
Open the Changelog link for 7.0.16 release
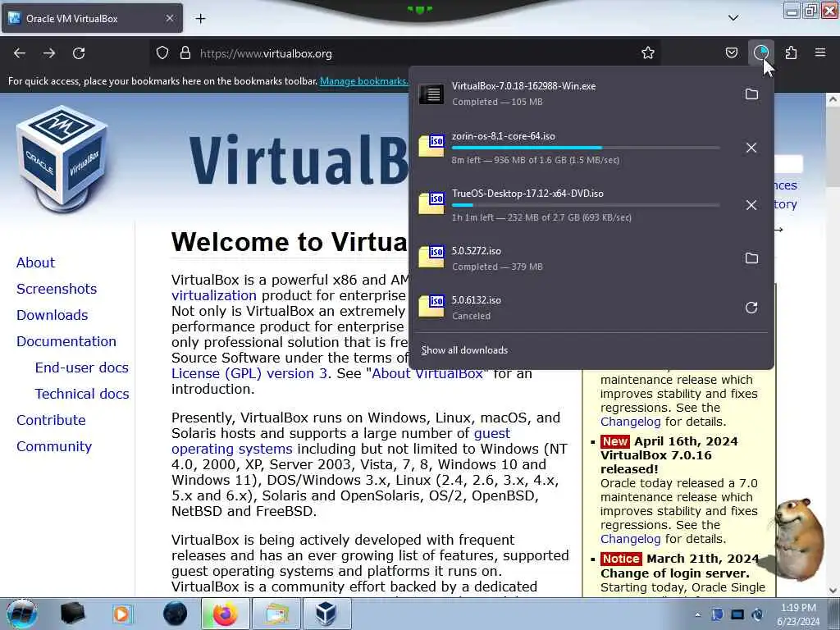pyautogui.click(x=631, y=539)
